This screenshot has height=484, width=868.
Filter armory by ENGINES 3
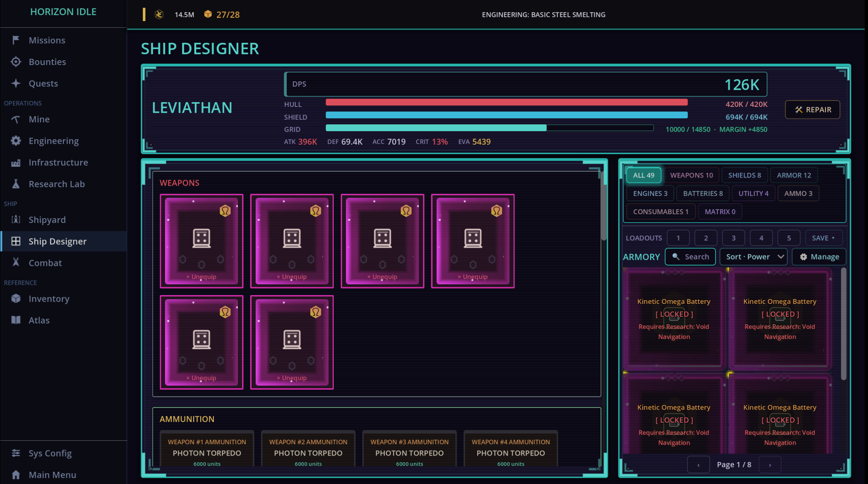pyautogui.click(x=650, y=193)
